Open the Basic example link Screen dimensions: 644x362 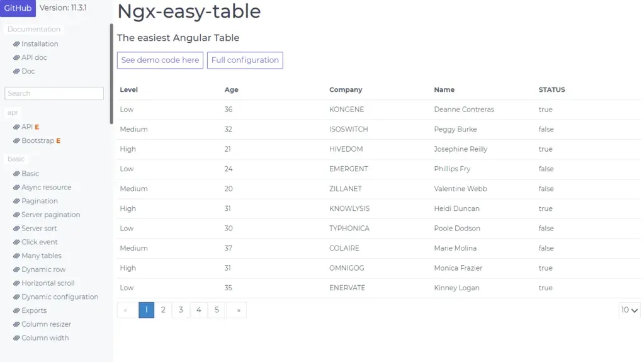(x=30, y=174)
